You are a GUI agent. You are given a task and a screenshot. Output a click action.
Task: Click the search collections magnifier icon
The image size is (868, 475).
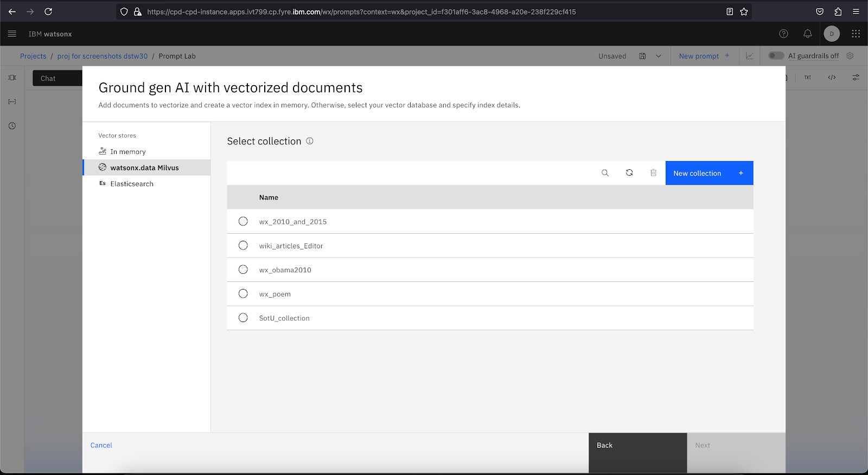[x=605, y=173]
